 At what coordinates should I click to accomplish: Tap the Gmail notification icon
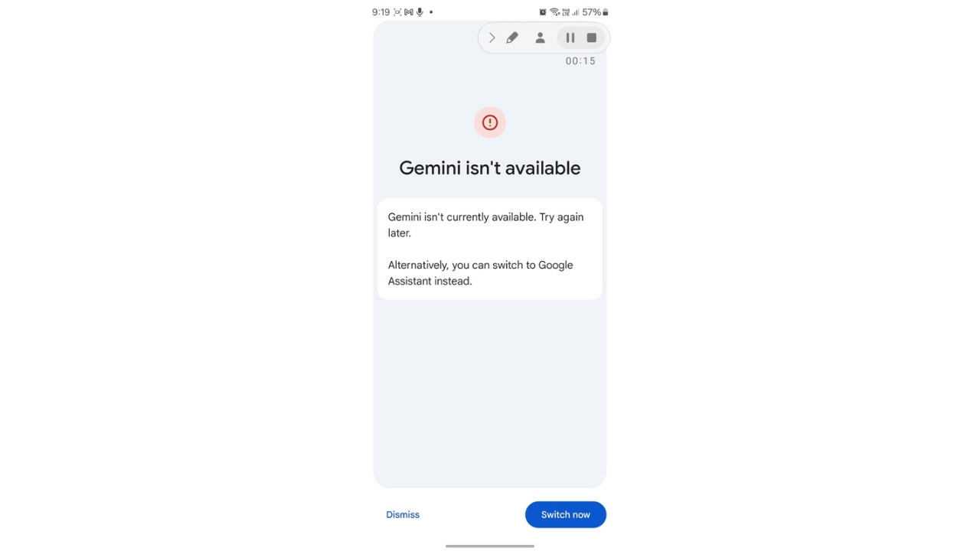[409, 12]
